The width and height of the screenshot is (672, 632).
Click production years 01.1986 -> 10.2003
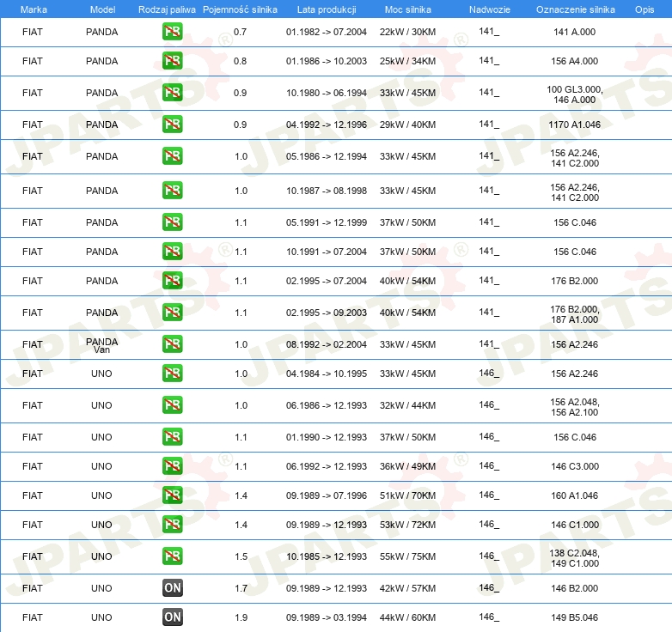click(327, 61)
